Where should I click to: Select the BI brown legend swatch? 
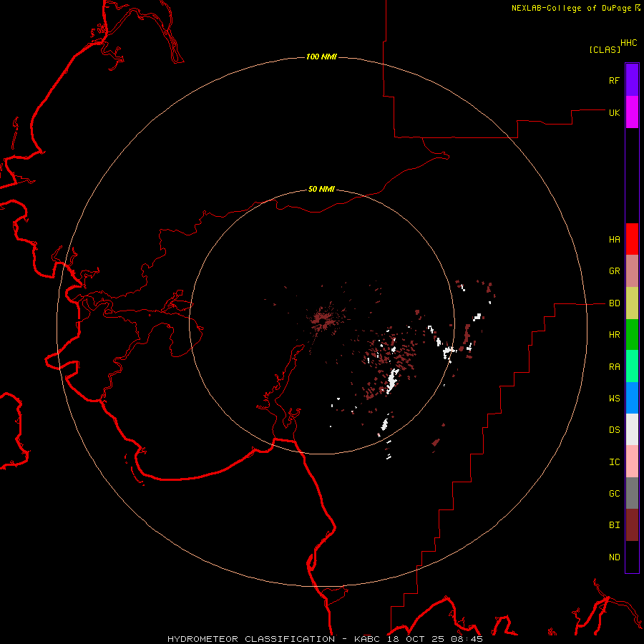(632, 525)
